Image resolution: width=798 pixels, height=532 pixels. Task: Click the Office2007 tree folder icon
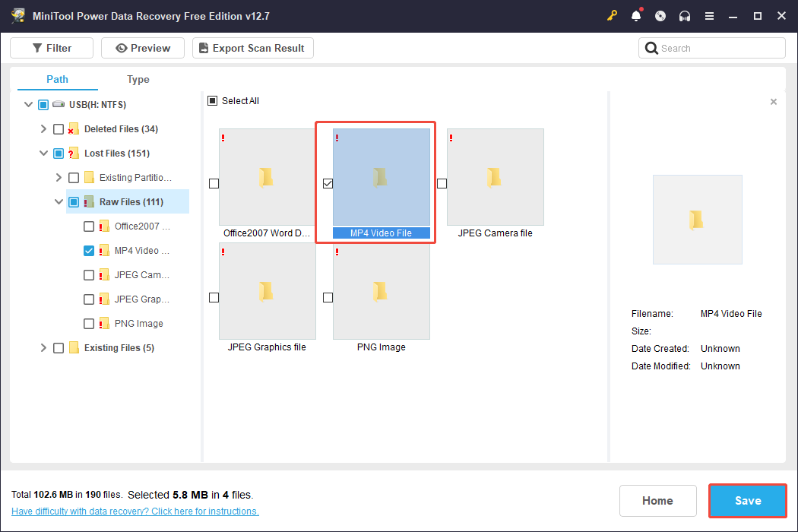coord(104,226)
